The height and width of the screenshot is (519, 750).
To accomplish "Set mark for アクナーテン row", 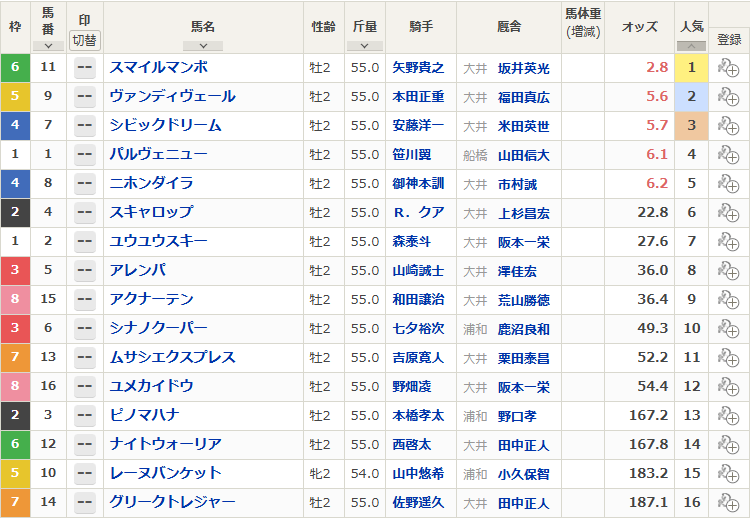I will [85, 299].
